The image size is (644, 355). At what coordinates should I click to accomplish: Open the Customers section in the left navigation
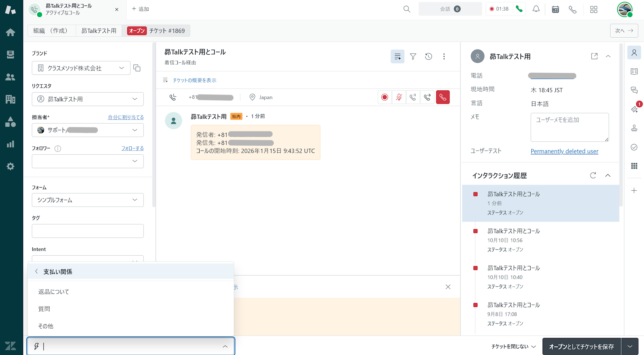pos(11,77)
